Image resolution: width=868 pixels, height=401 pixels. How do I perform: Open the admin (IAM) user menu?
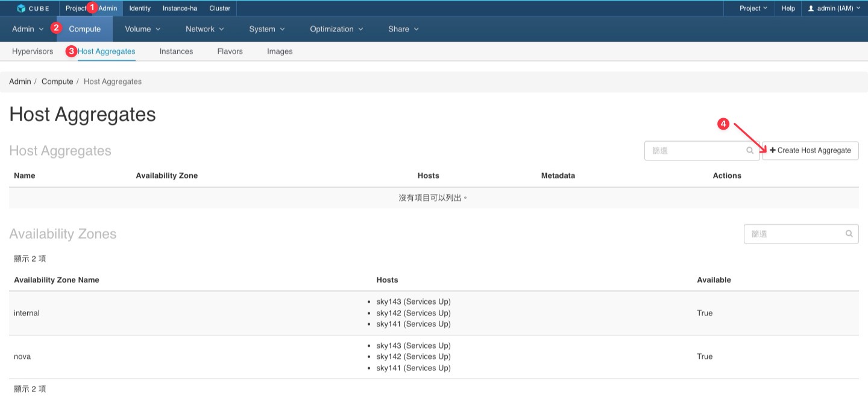(834, 8)
